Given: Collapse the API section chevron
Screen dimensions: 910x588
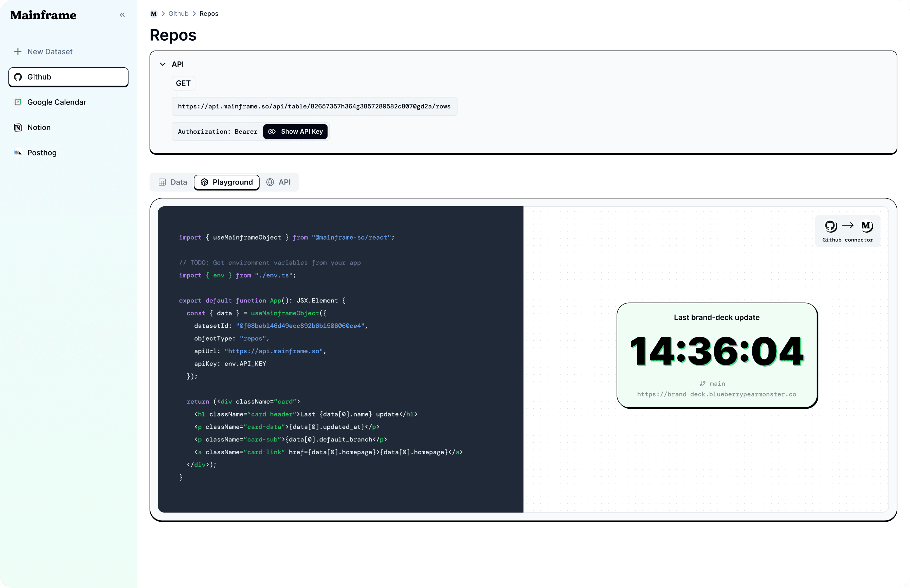Looking at the screenshot, I should click(163, 65).
